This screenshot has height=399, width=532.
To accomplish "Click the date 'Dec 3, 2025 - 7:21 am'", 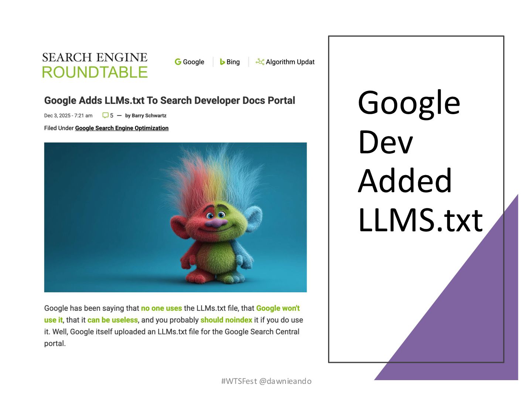I will coord(68,115).
